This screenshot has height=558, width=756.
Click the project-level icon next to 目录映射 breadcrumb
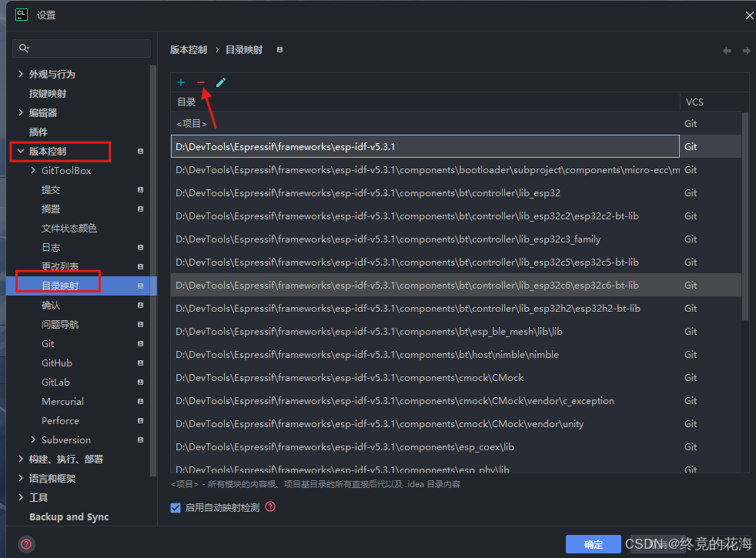point(279,49)
